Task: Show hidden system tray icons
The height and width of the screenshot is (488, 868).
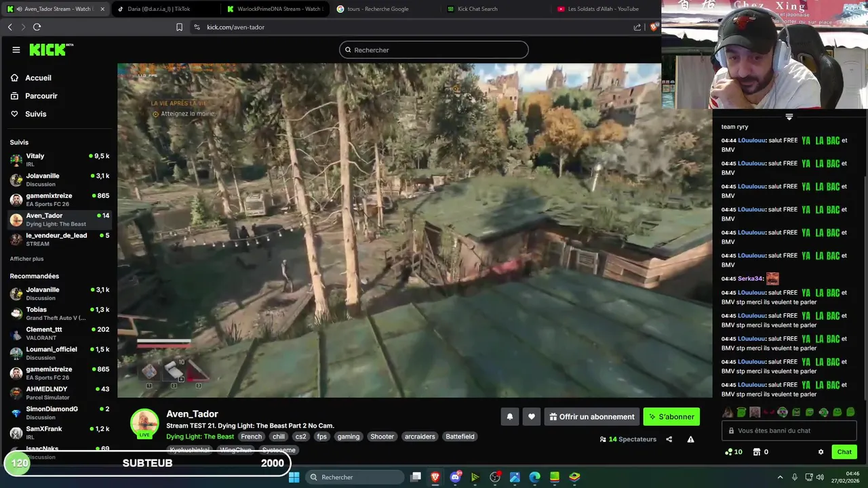Action: (780, 477)
